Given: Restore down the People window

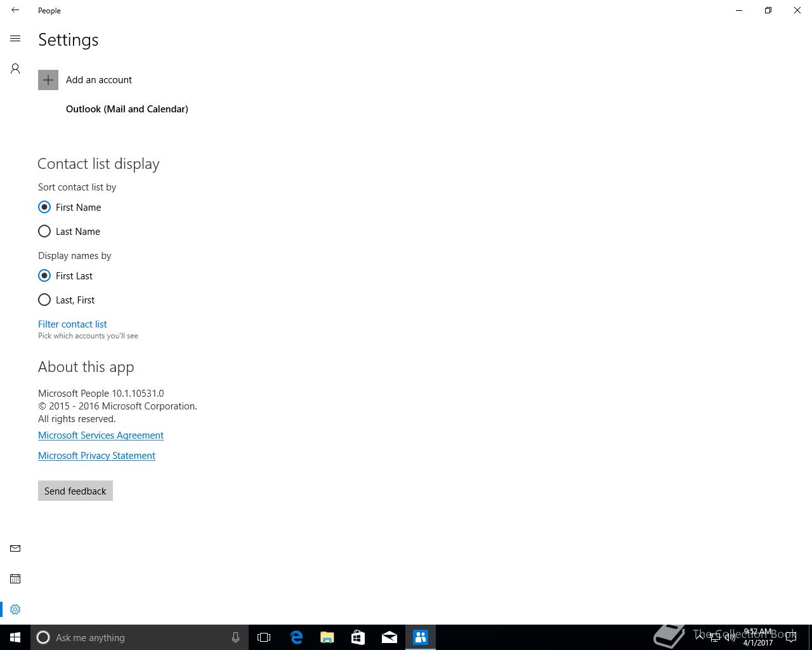Looking at the screenshot, I should pos(768,10).
